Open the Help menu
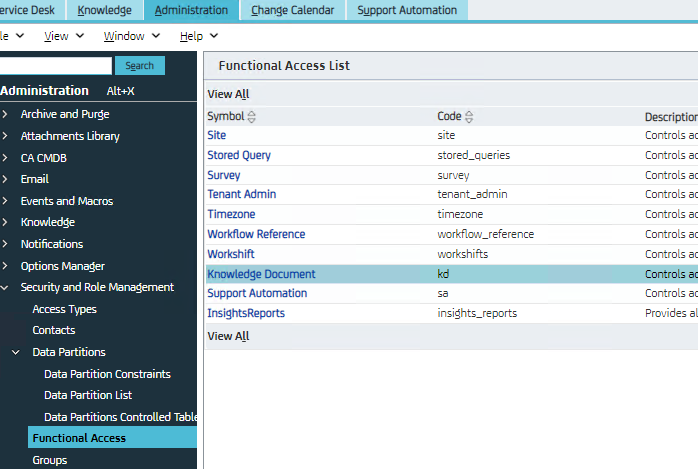Image resolution: width=698 pixels, height=469 pixels. pos(197,36)
